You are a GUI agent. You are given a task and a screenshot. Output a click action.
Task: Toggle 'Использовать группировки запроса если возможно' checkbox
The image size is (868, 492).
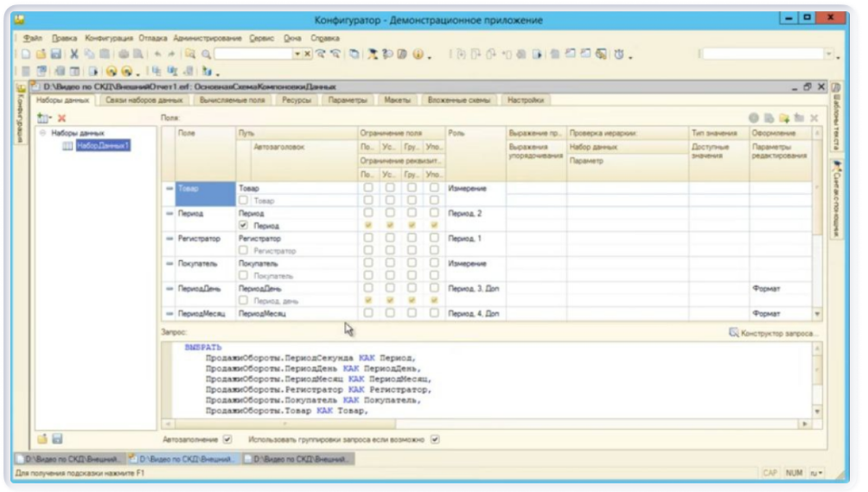pos(435,439)
